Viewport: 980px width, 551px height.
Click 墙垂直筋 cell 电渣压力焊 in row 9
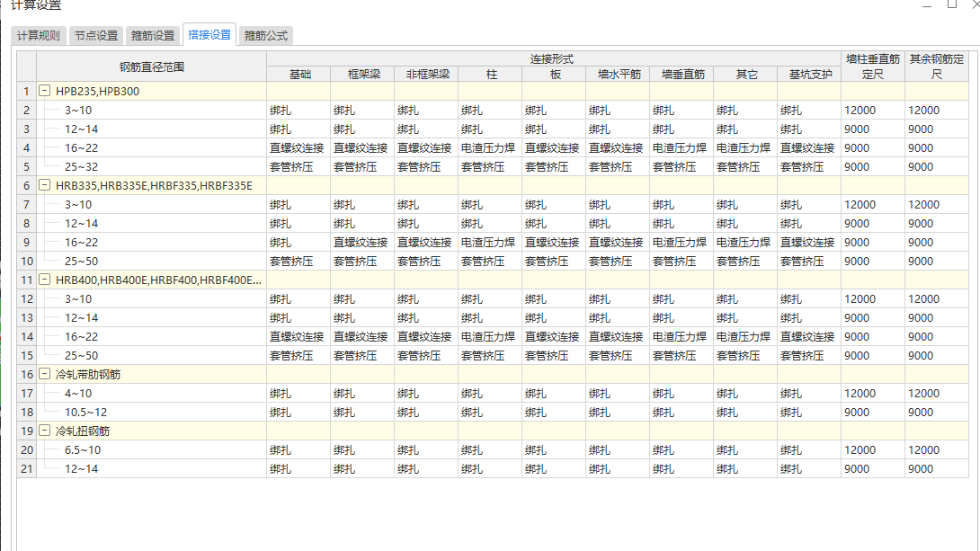click(680, 243)
